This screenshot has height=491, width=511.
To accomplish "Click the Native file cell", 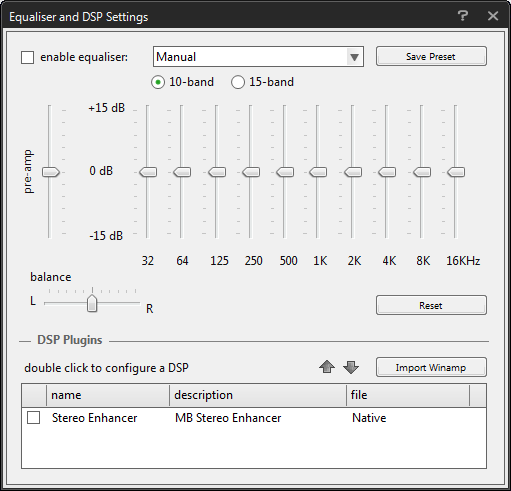I will coord(369,418).
